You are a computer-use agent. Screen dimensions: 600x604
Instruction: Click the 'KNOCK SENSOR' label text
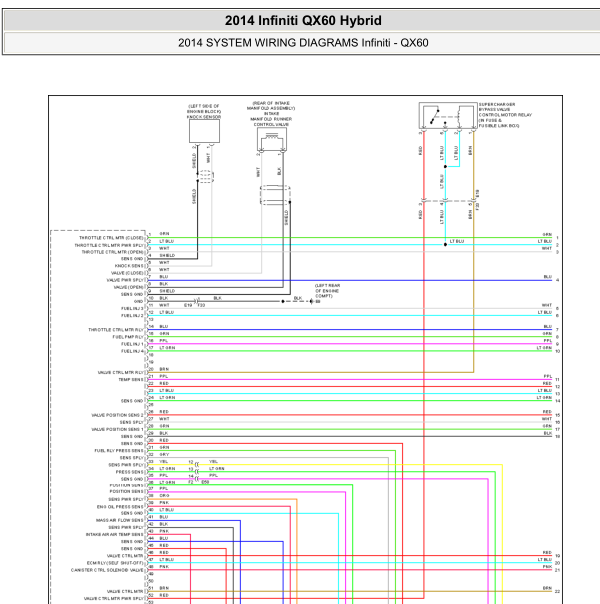tap(204, 117)
